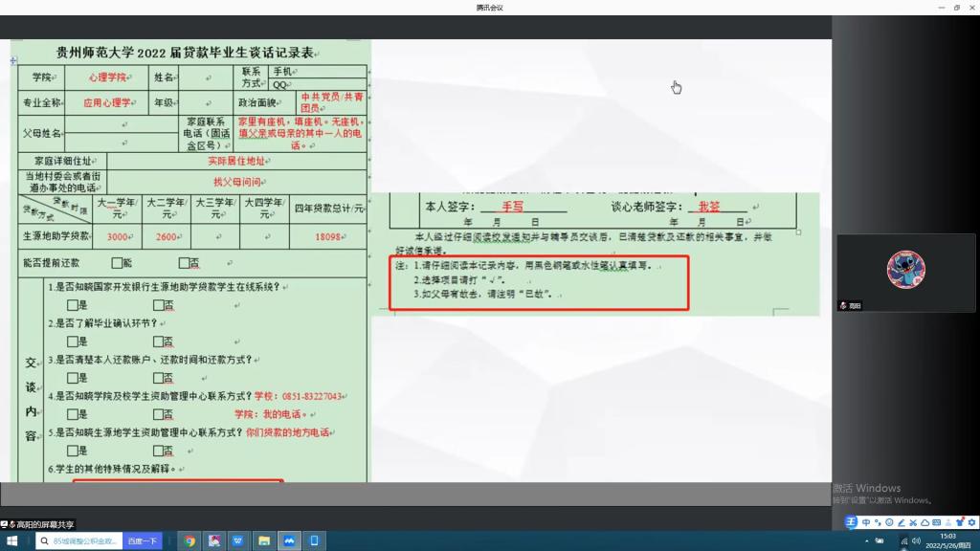Click the 应用心理学 cell

point(107,102)
